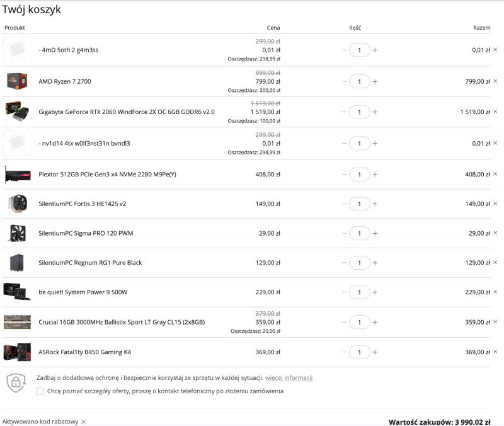
Task: Remove ASRock Fatal1ty B450 Gaming K4
Action: (x=495, y=352)
